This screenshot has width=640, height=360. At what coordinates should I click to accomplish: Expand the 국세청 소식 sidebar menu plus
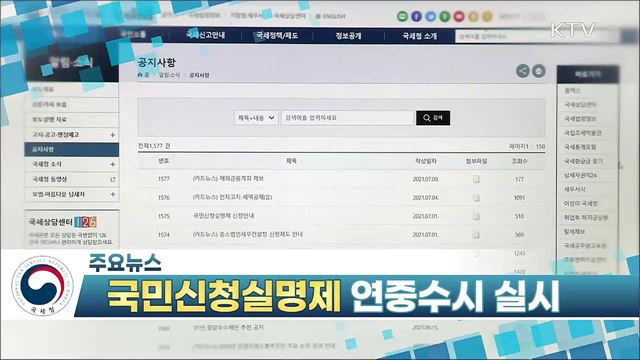tap(113, 164)
